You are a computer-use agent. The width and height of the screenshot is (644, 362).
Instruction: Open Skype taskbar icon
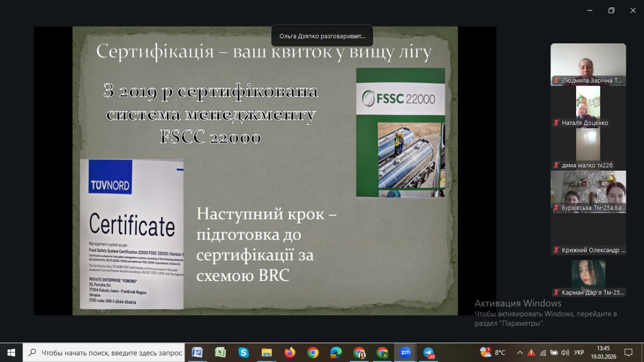pyautogui.click(x=244, y=352)
